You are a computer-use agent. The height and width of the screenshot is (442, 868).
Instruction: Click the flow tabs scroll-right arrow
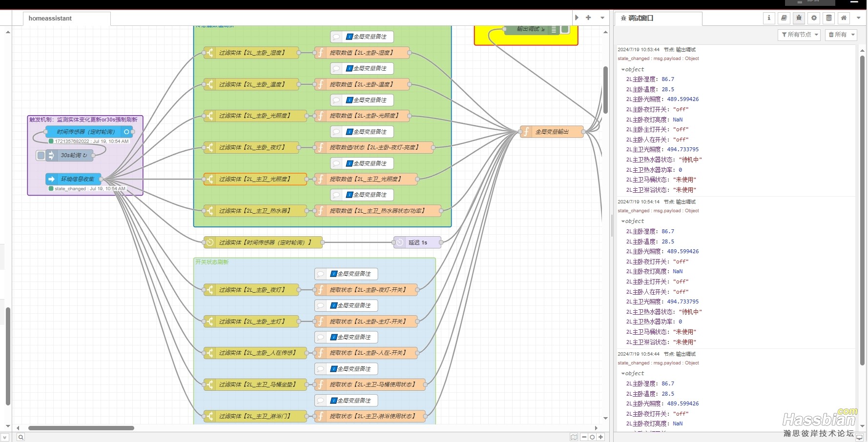577,18
